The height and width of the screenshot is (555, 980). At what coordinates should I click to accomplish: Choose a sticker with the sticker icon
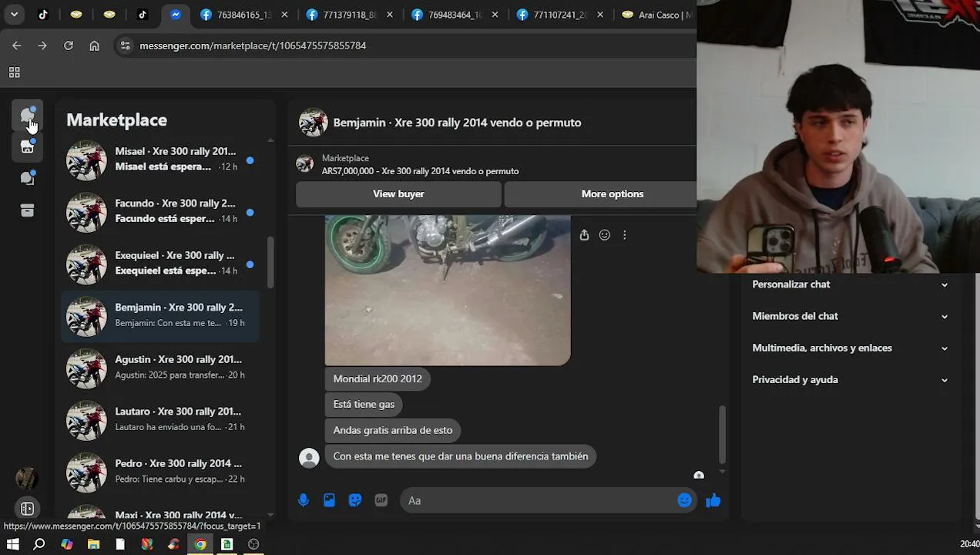[x=355, y=500]
